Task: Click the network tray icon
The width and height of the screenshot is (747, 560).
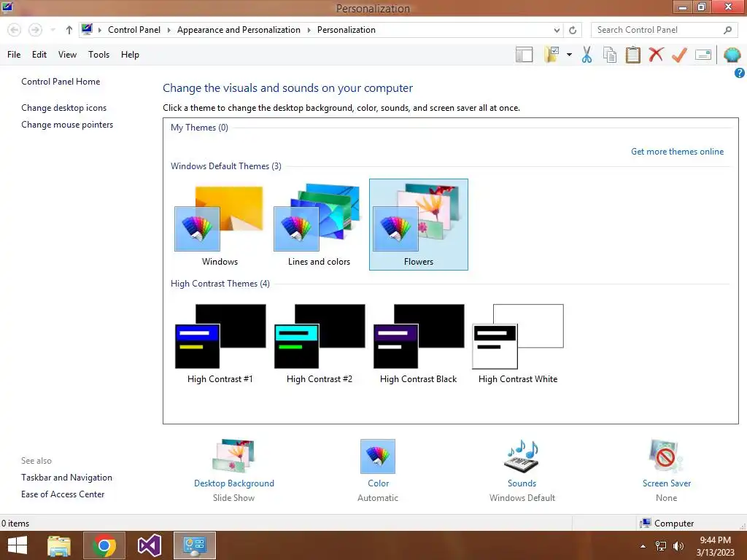Action: [x=661, y=546]
